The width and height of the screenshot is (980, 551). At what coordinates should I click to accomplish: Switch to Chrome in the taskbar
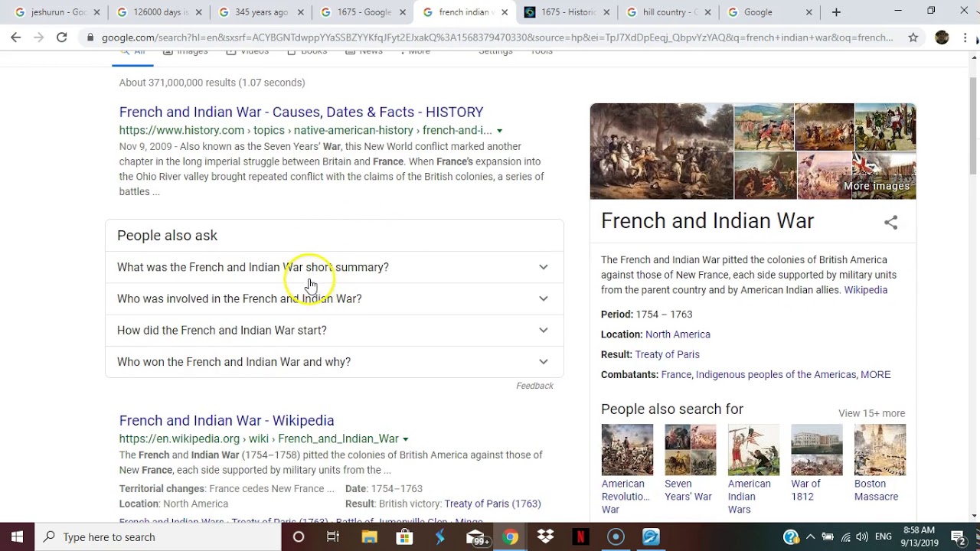click(511, 537)
